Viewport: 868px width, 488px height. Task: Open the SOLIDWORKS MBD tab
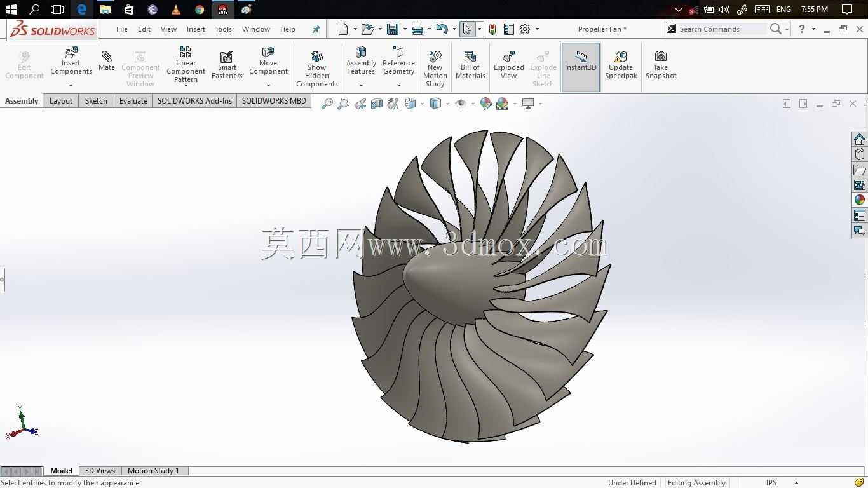[274, 101]
